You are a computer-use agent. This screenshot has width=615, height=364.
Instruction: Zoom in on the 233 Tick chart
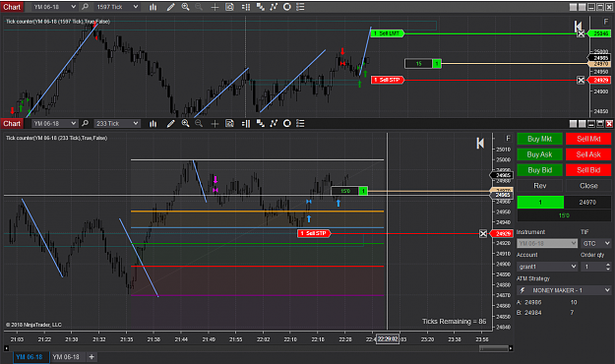(x=186, y=124)
